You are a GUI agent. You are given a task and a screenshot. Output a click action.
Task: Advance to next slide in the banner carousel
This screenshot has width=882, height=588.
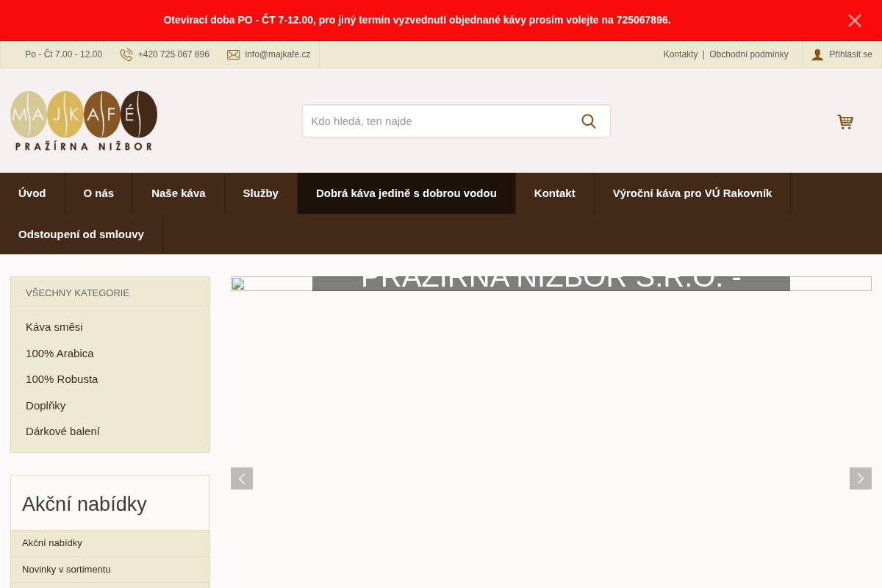point(861,478)
